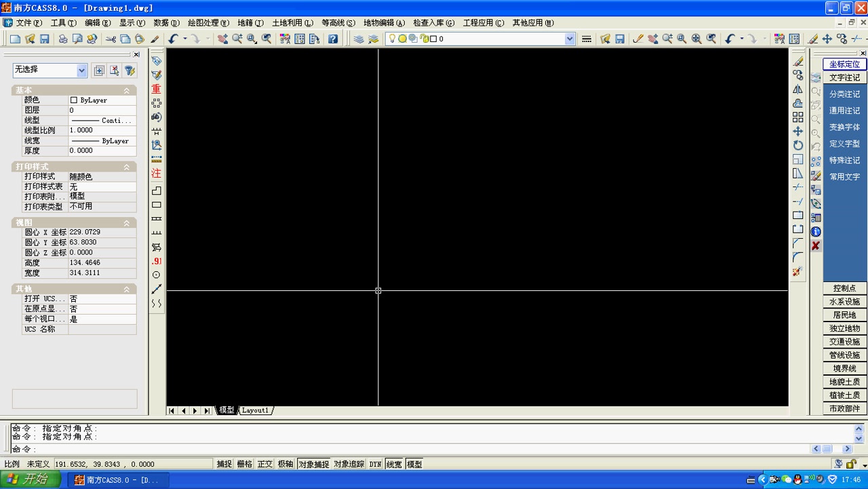Toggle DYN dynamic input in status bar
The image size is (868, 489).
[375, 464]
